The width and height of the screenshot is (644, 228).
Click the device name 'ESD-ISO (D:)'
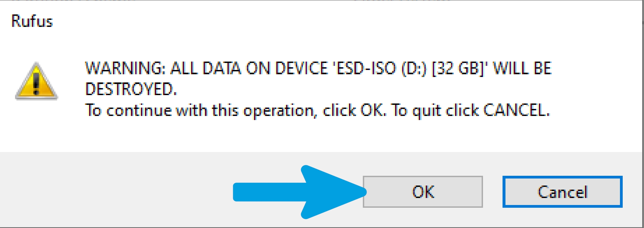point(381,68)
